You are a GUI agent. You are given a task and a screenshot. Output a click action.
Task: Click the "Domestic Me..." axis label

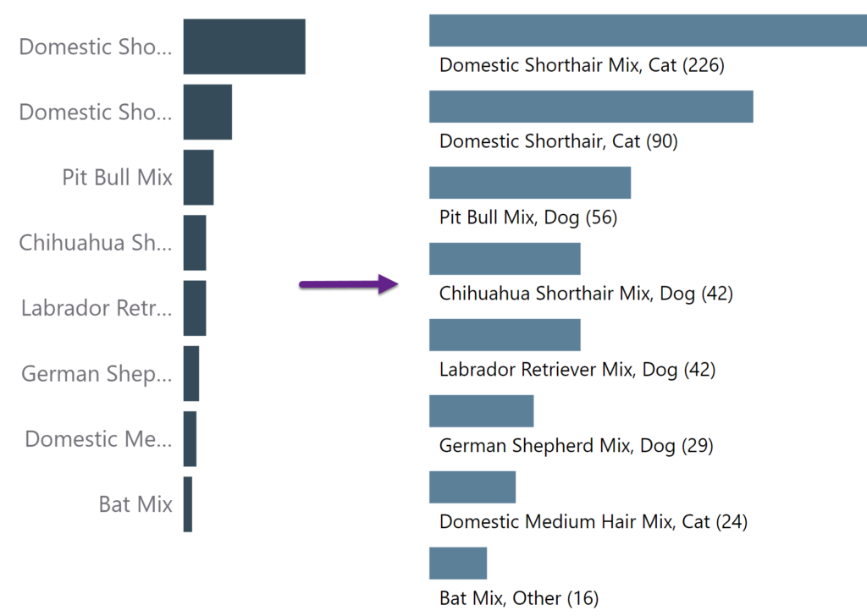click(x=98, y=438)
